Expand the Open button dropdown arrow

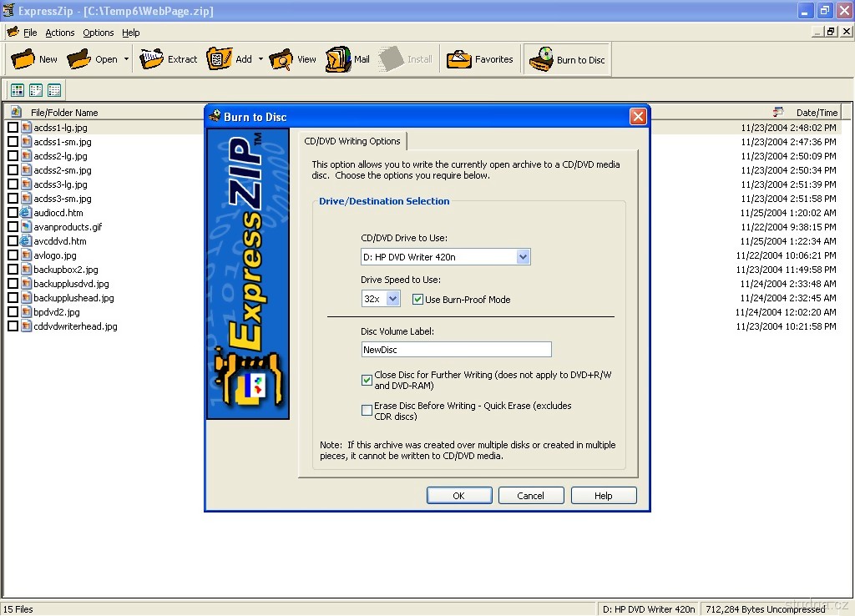click(126, 59)
